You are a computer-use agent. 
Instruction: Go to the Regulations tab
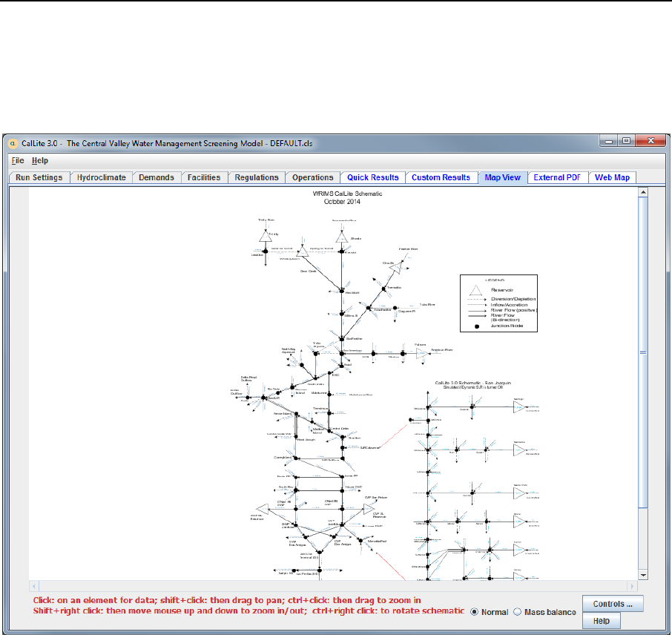[257, 177]
